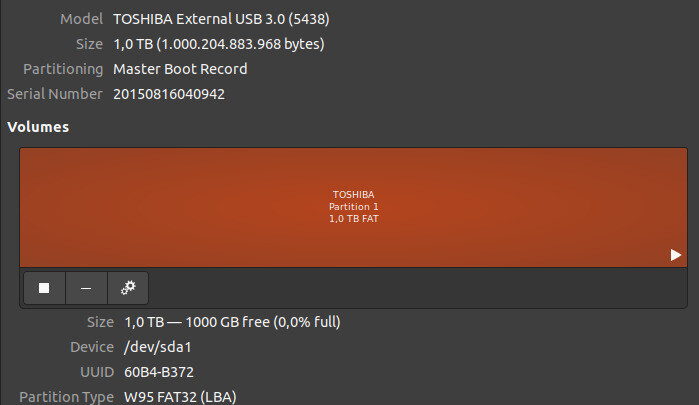Click the Partitioning label
The width and height of the screenshot is (699, 405).
pos(63,69)
